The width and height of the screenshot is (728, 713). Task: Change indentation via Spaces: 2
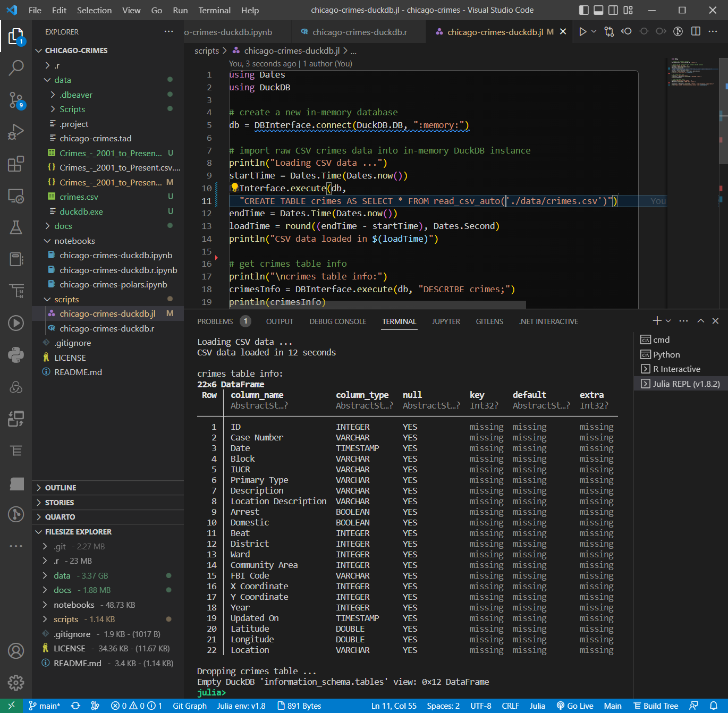pyautogui.click(x=443, y=706)
